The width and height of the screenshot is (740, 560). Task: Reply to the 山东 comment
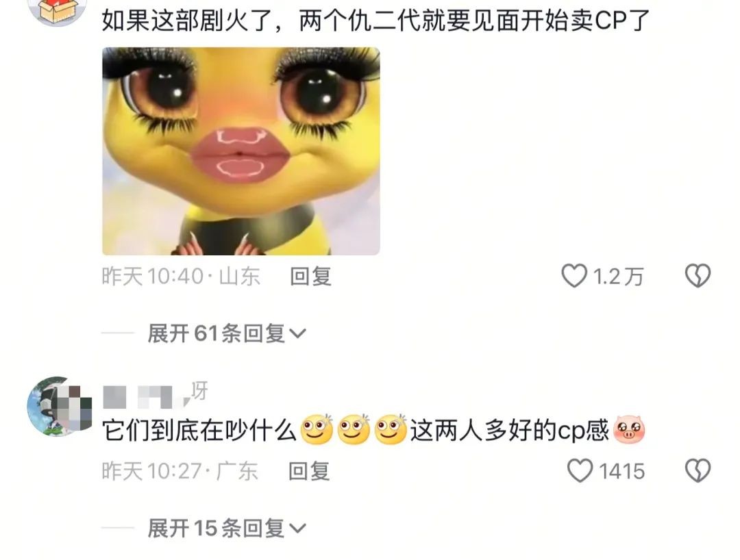pyautogui.click(x=310, y=276)
